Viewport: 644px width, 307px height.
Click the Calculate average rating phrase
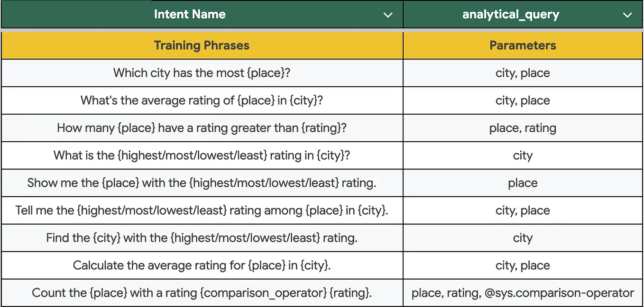201,265
